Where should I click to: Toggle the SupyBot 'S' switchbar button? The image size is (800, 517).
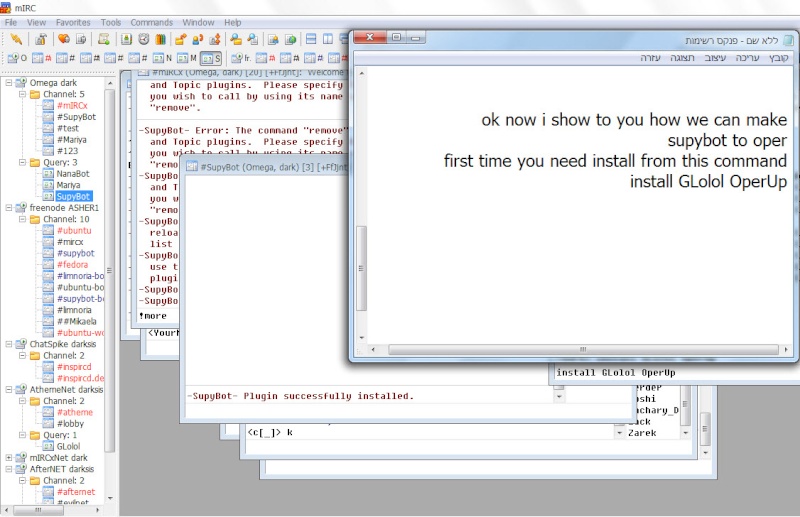211,58
